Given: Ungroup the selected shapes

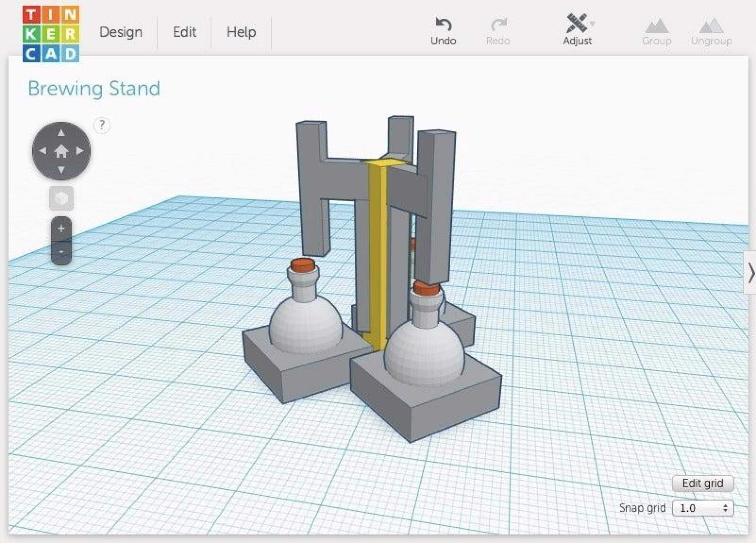Looking at the screenshot, I should [x=711, y=32].
